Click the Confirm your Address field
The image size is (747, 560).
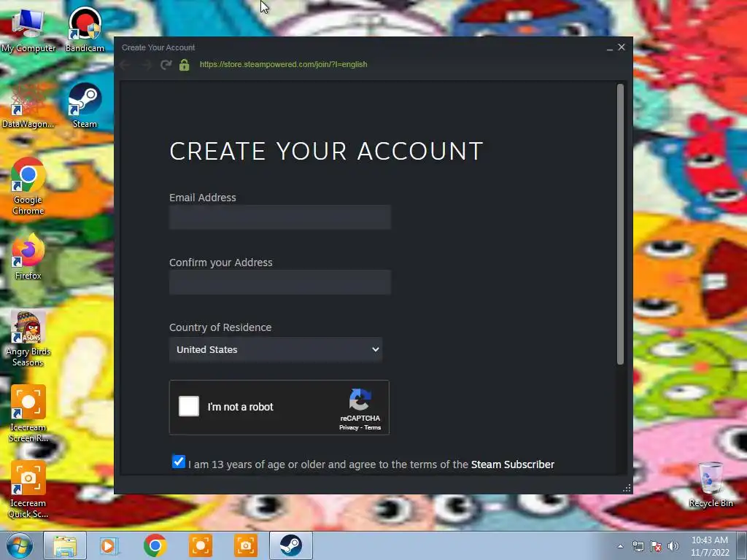click(x=280, y=282)
